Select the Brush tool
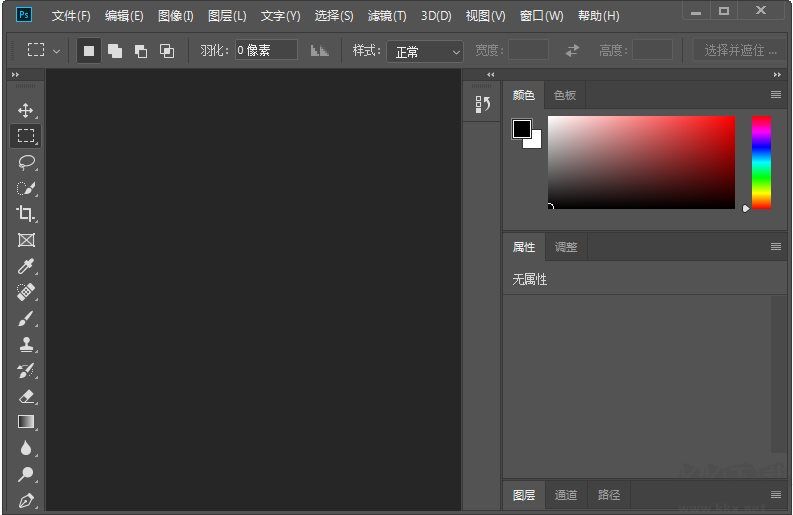Screen dimensions: 793x515 tap(26, 318)
